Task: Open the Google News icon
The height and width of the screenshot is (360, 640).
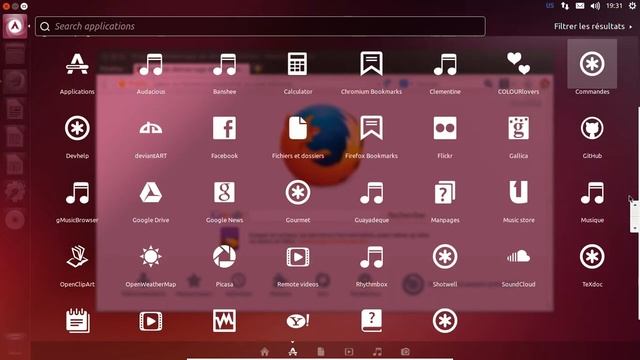Action: [224, 192]
